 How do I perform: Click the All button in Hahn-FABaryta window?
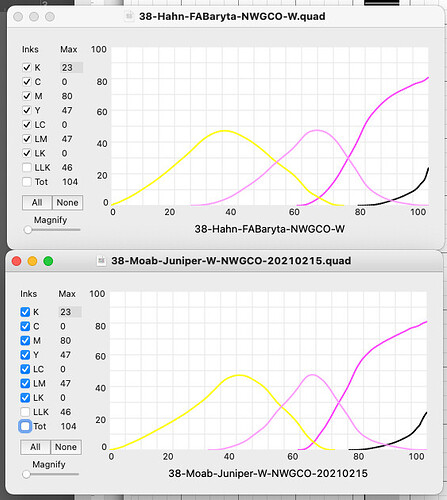[37, 202]
